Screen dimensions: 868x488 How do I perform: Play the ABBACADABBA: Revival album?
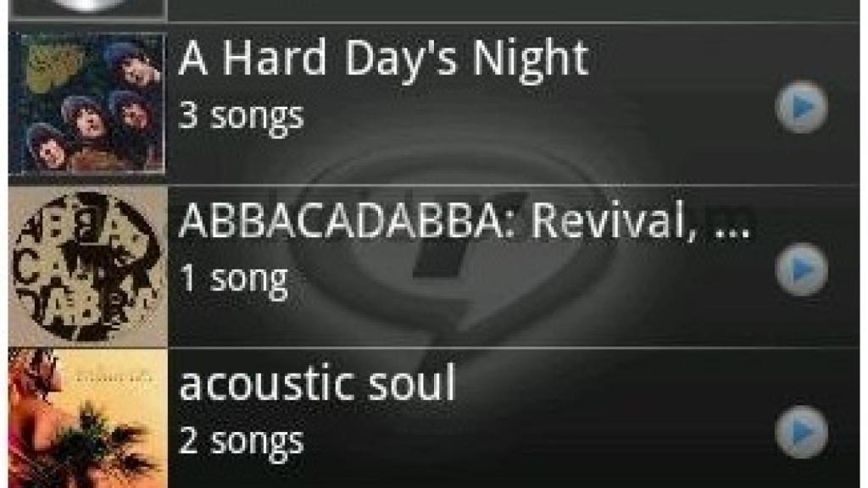pos(802,269)
